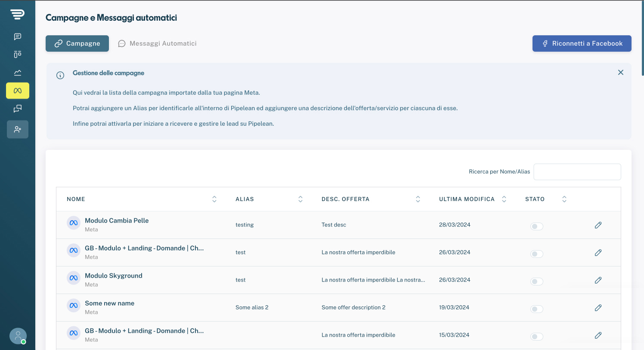Screen dimensions: 644x350
Task: Sort by Desc. Offerta column arrows
Action: click(x=418, y=199)
